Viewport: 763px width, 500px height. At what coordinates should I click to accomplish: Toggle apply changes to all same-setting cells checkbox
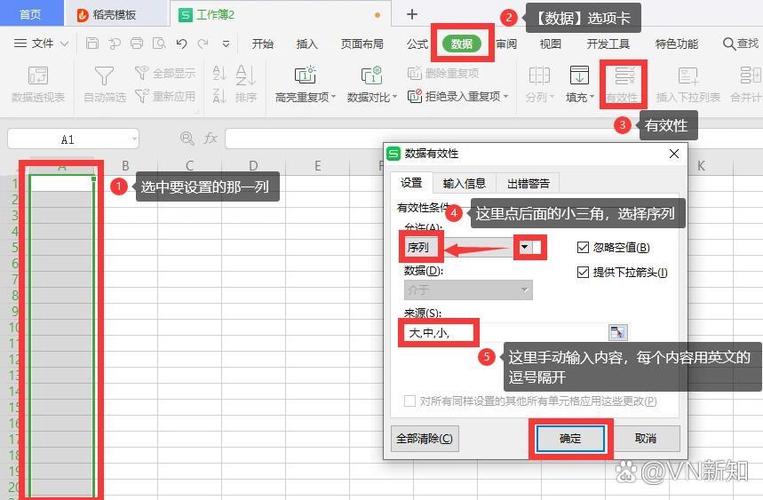(x=410, y=401)
